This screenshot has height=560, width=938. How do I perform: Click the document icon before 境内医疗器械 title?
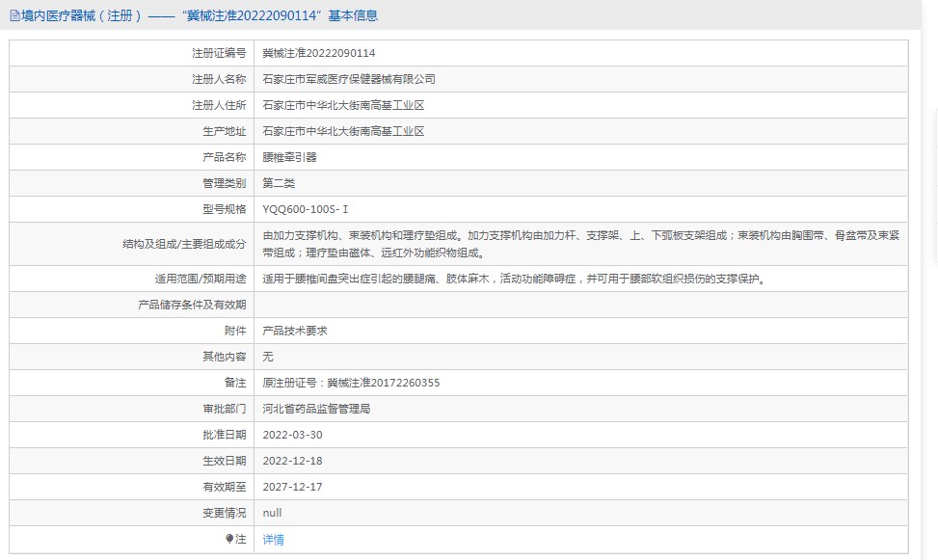[15, 16]
